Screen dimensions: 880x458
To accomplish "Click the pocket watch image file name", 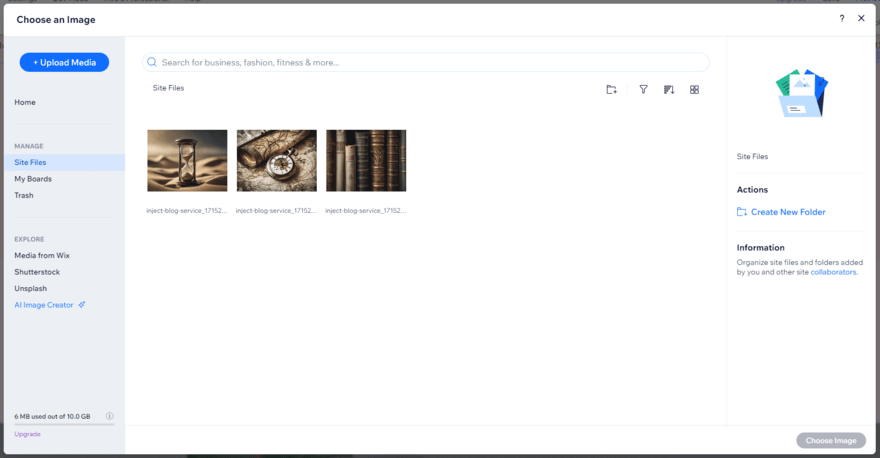I will 276,210.
